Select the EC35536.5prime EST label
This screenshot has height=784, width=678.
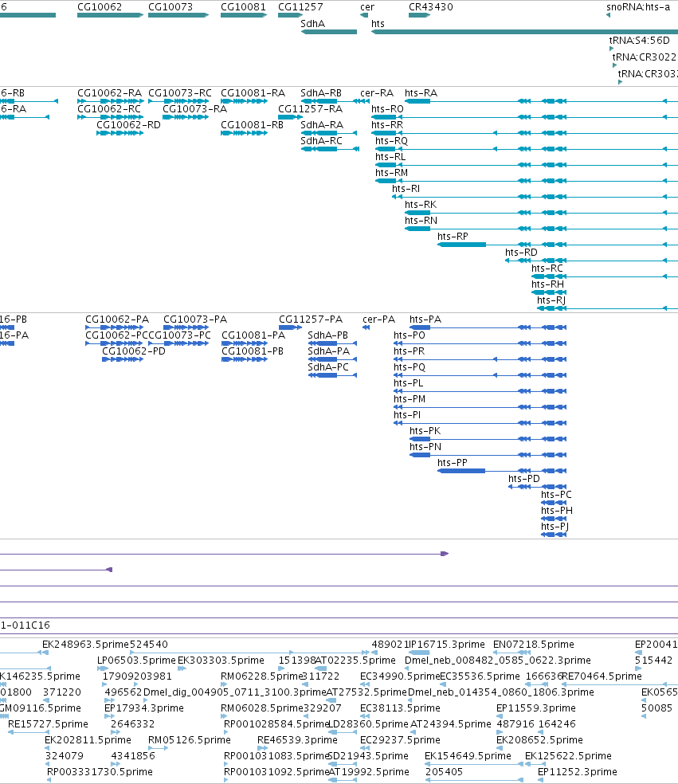point(480,676)
